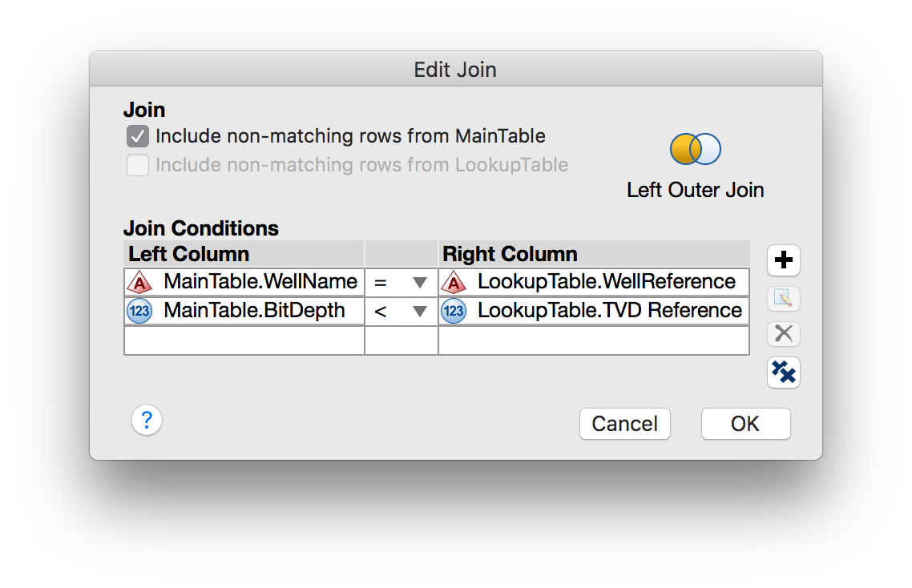912x588 pixels.
Task: Open help with the question mark icon
Action: click(147, 420)
